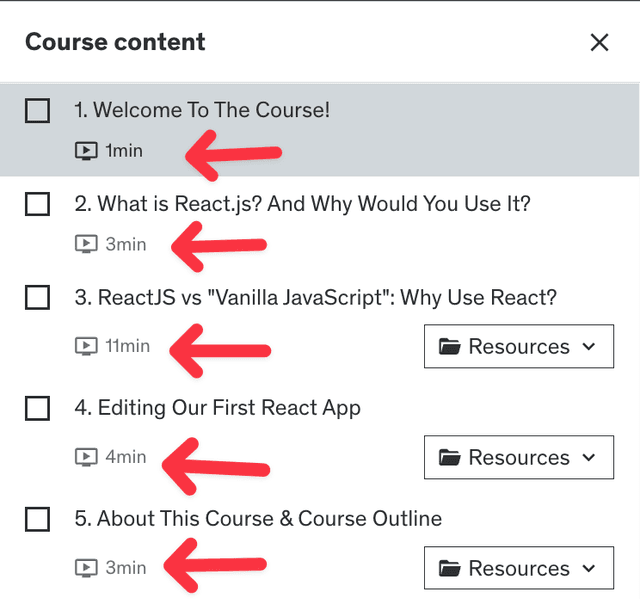The height and width of the screenshot is (599, 640).
Task: Check Editing Our First React App box
Action: 37,408
